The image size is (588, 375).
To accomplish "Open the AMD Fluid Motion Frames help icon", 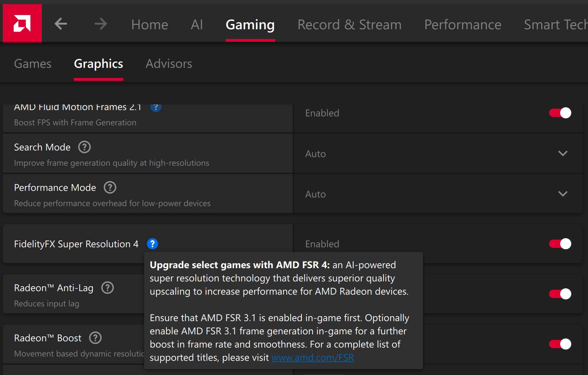I will click(x=156, y=107).
